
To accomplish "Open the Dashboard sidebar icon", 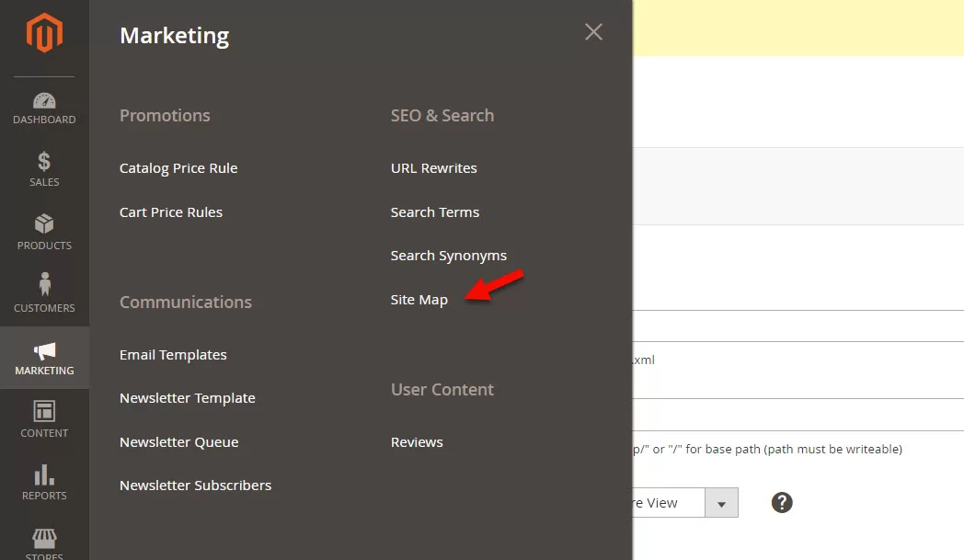I will pos(44,101).
